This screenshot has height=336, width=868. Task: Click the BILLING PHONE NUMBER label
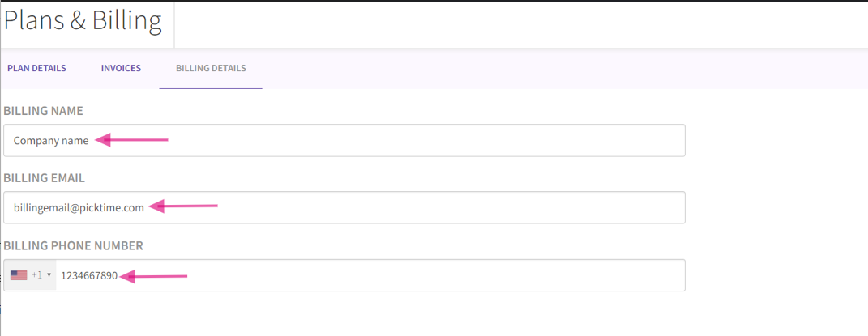(74, 245)
